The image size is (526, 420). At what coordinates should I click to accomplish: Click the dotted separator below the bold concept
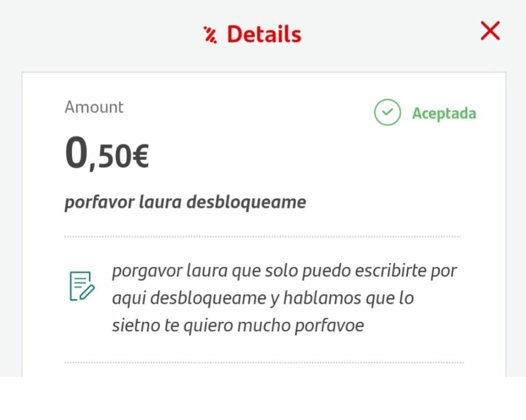(263, 237)
